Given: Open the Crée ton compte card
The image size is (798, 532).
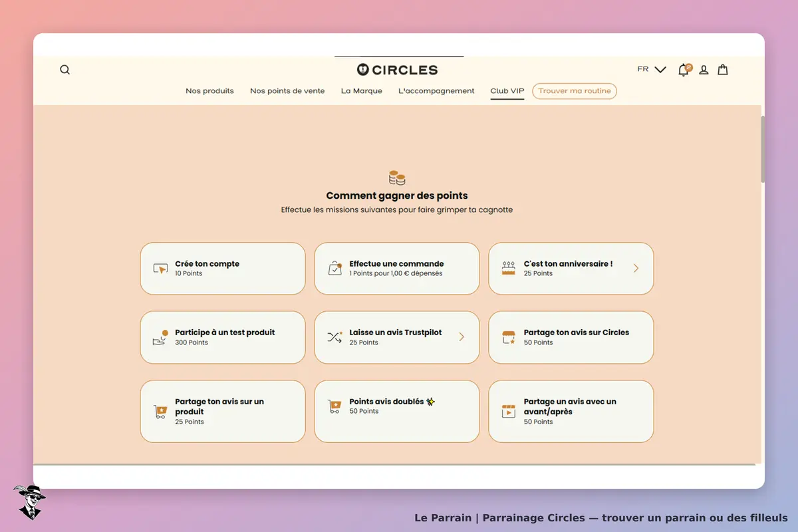Looking at the screenshot, I should pyautogui.click(x=223, y=269).
